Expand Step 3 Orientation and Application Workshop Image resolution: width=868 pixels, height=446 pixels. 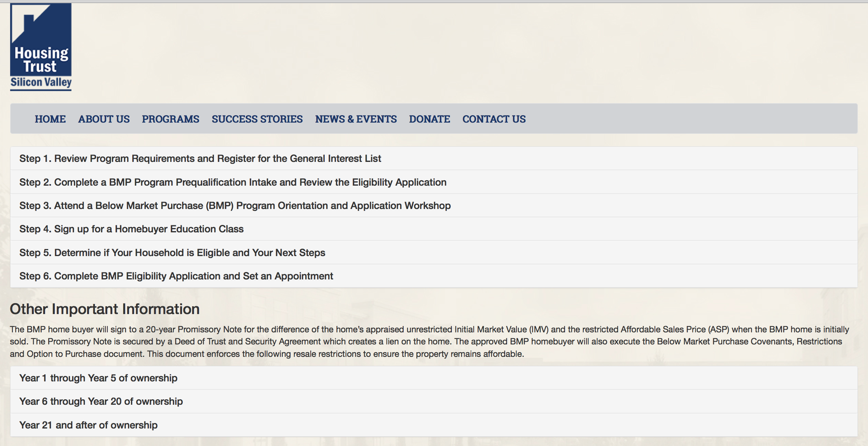point(235,205)
